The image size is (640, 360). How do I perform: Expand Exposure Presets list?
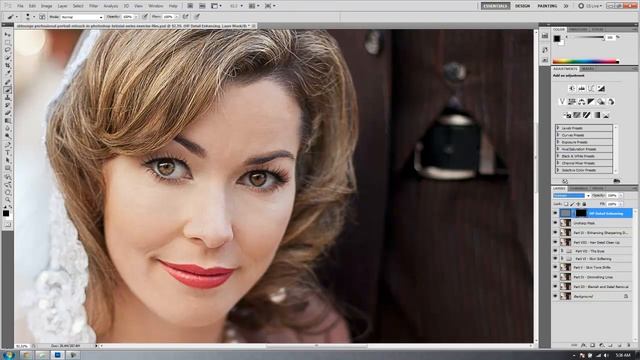(558, 142)
